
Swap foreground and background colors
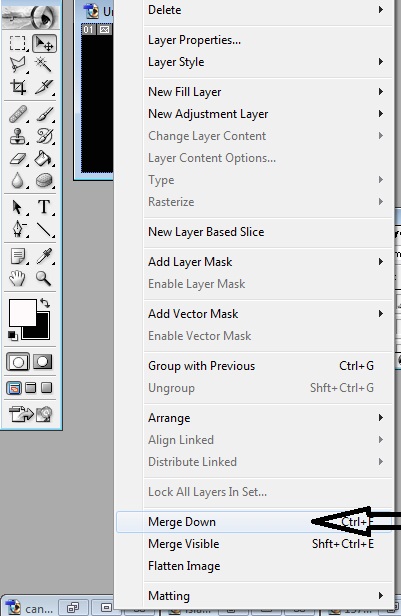(45, 303)
